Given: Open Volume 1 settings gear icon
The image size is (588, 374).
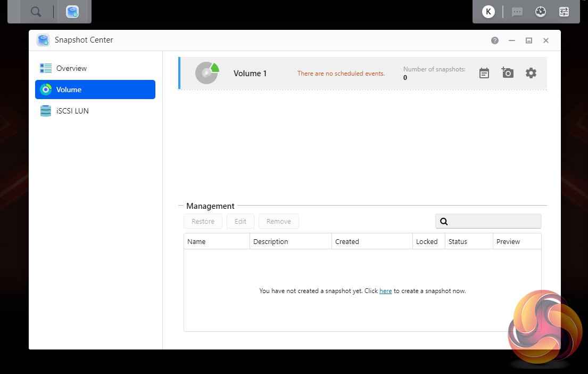Looking at the screenshot, I should (531, 73).
